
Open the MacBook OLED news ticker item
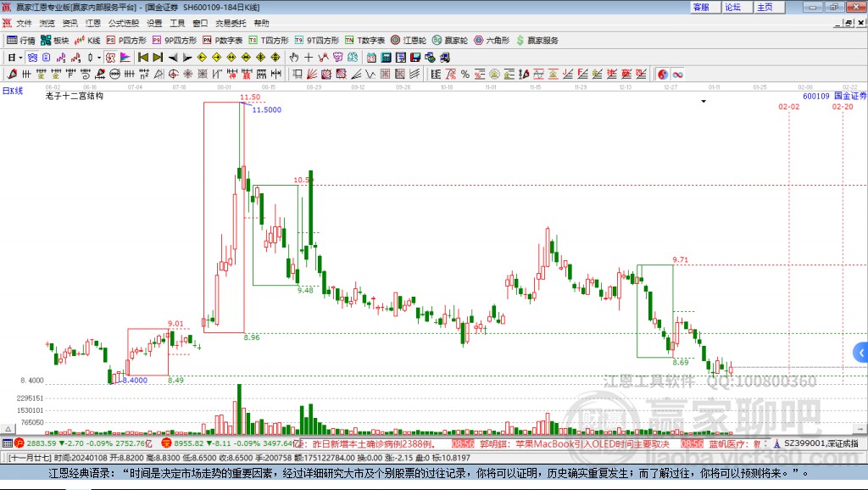[x=574, y=443]
